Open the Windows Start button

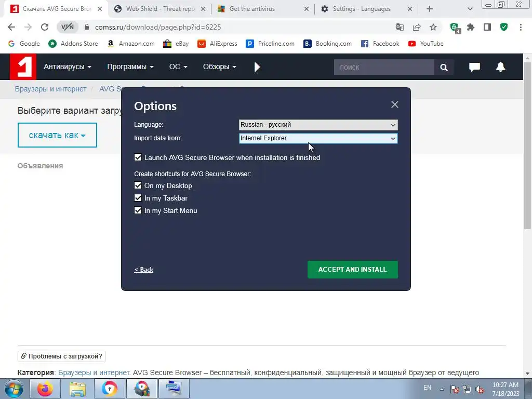pyautogui.click(x=14, y=389)
